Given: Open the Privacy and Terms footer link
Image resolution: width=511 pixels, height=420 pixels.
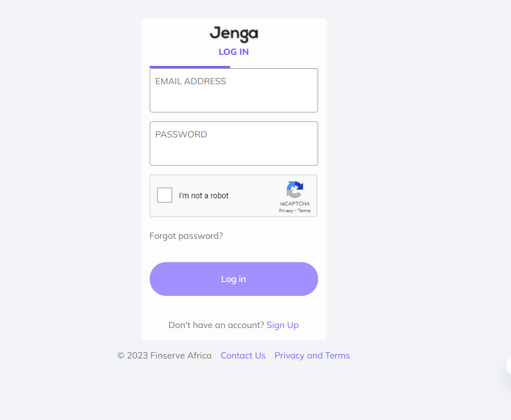Looking at the screenshot, I should click(312, 356).
